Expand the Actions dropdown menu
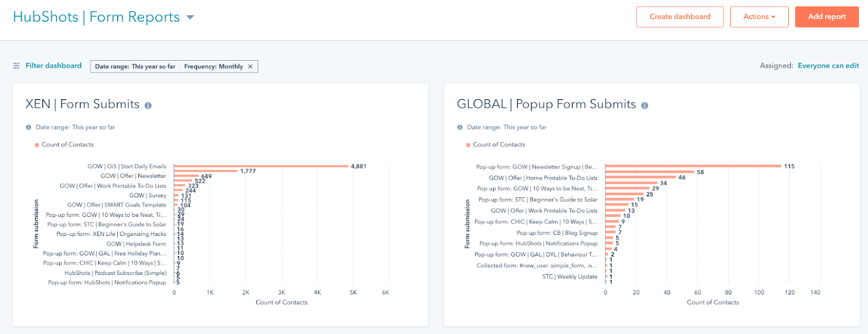 [759, 17]
